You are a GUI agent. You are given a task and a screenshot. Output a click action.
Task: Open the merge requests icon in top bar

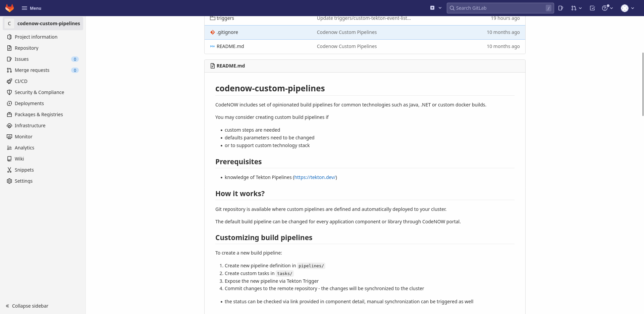(x=574, y=8)
